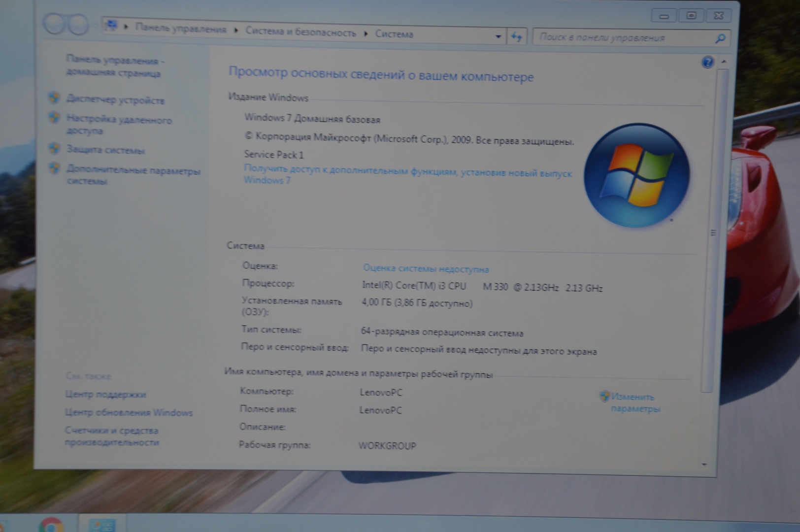Viewport: 800px width, 532px height.
Task: Click the refresh icon beside the address bar
Action: click(517, 36)
